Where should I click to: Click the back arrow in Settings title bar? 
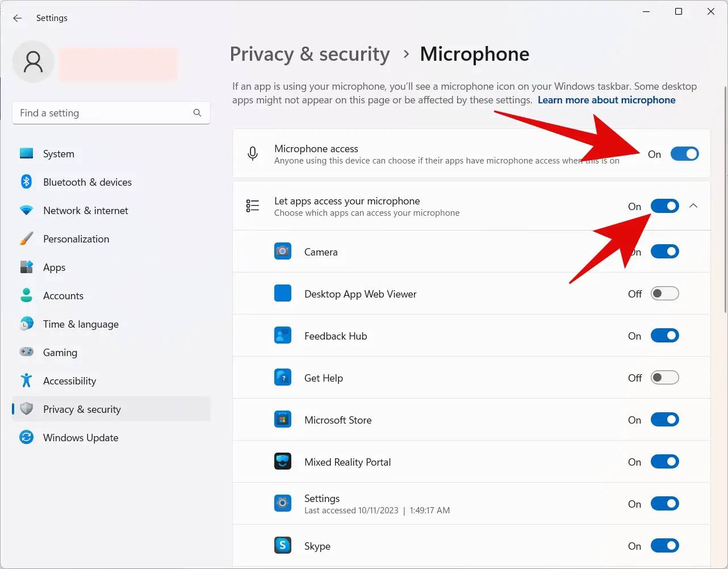18,18
